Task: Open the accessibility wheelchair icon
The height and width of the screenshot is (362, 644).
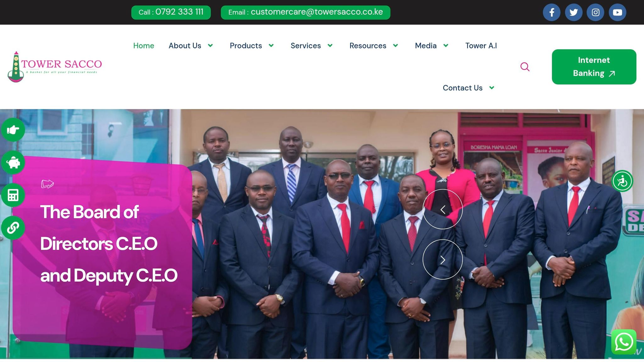Action: 622,181
